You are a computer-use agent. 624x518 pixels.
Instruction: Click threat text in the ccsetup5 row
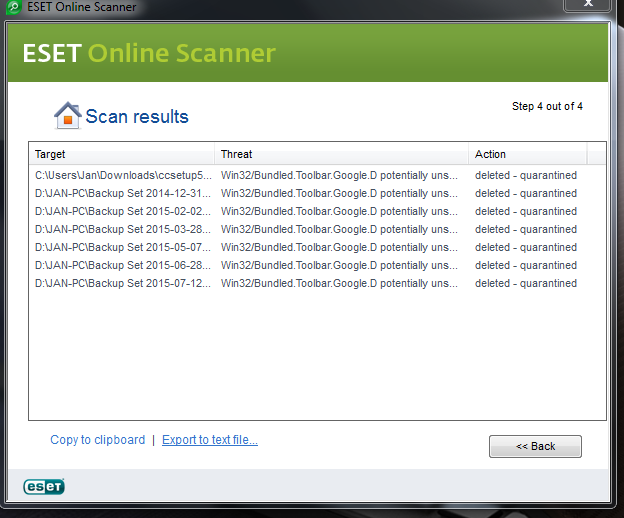[x=339, y=175]
